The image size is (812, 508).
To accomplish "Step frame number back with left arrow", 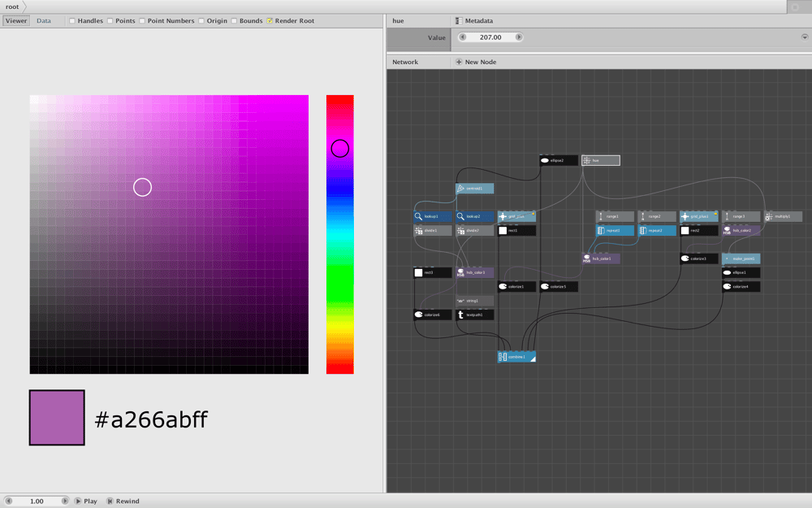I will click(x=8, y=501).
